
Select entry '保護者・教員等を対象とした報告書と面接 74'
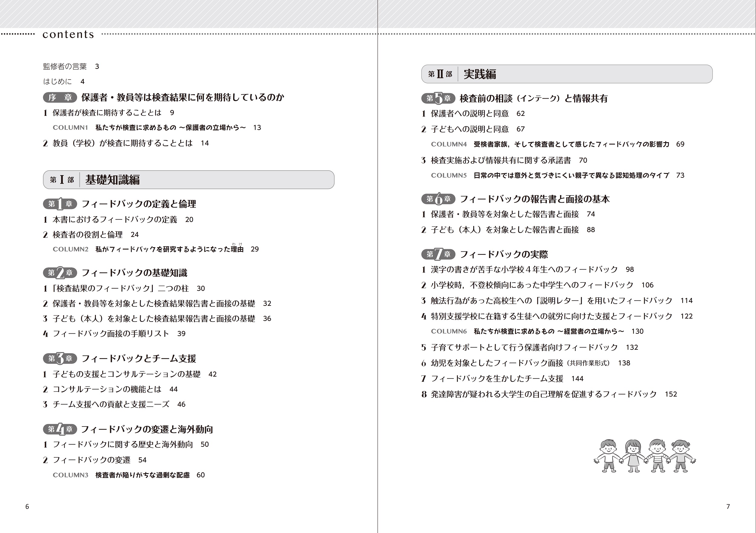(x=508, y=214)
